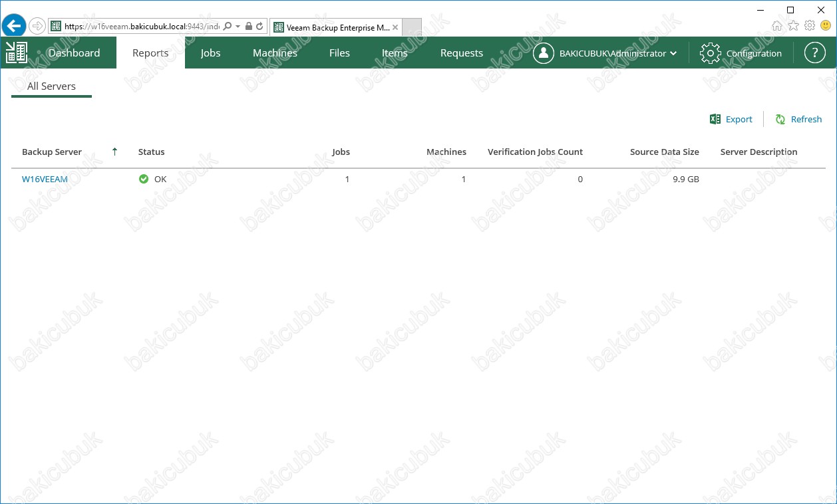Open the W16VEEAM backup server link
Image resolution: width=837 pixels, height=504 pixels.
[45, 179]
